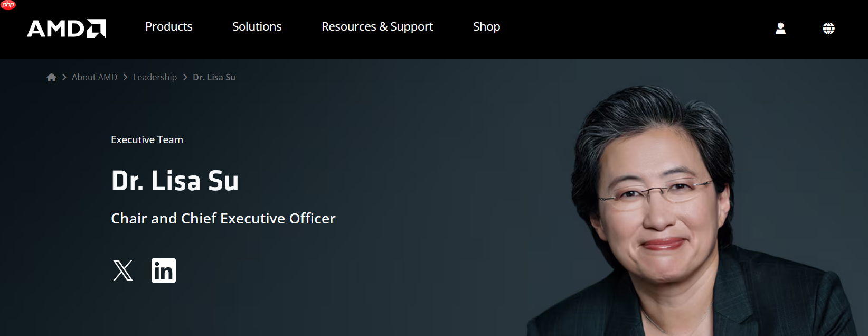The width and height of the screenshot is (868, 336).
Task: Click chevron between home icon and About AMD
Action: coord(64,77)
